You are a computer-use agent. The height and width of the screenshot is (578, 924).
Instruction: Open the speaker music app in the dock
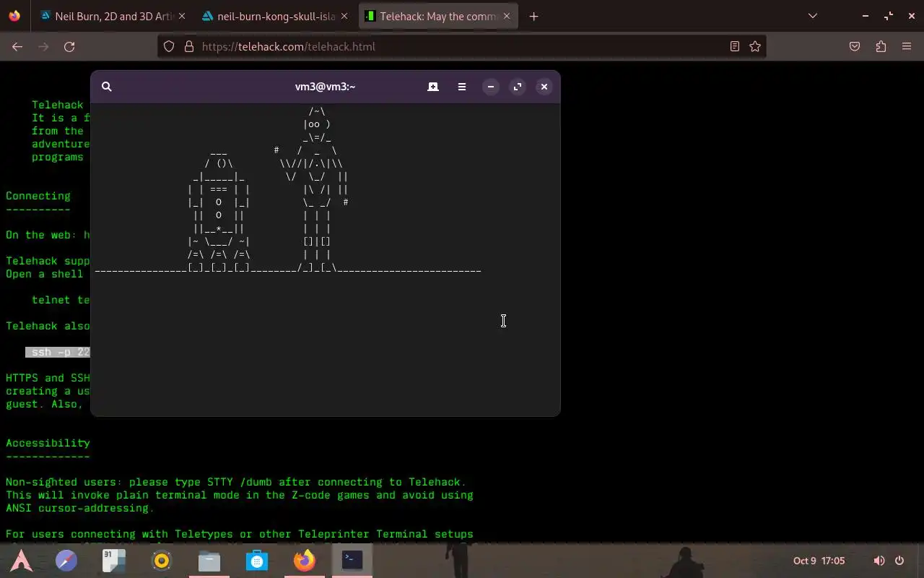coord(162,561)
